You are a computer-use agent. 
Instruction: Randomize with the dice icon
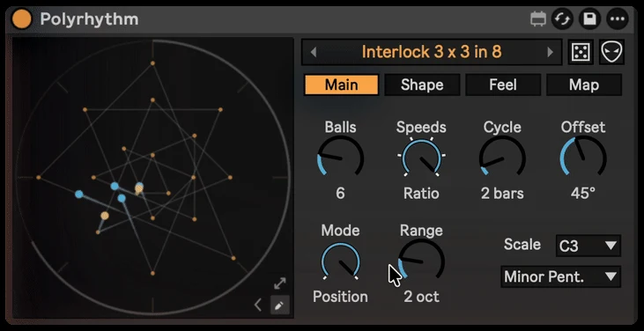click(x=581, y=52)
